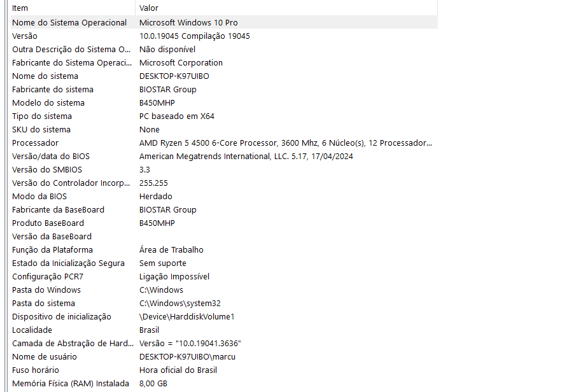572x392 pixels.
Task: Select the Nome do Sistema Operacional row
Action: coord(224,22)
